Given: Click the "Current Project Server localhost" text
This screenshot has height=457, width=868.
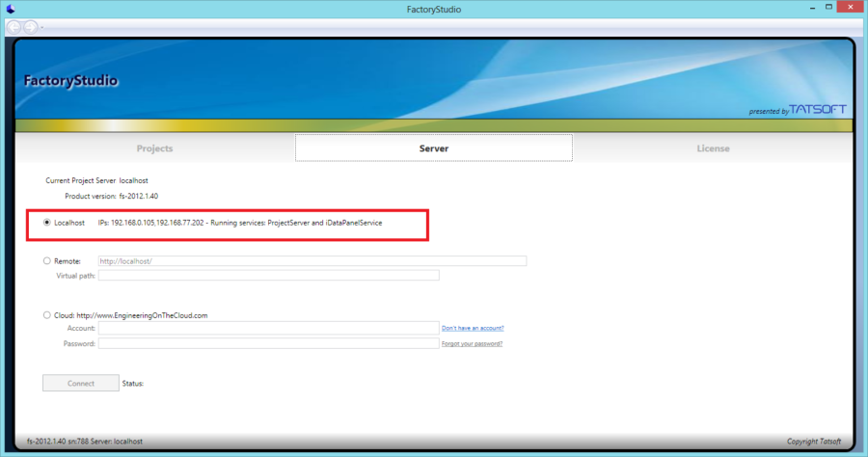Looking at the screenshot, I should [x=96, y=180].
